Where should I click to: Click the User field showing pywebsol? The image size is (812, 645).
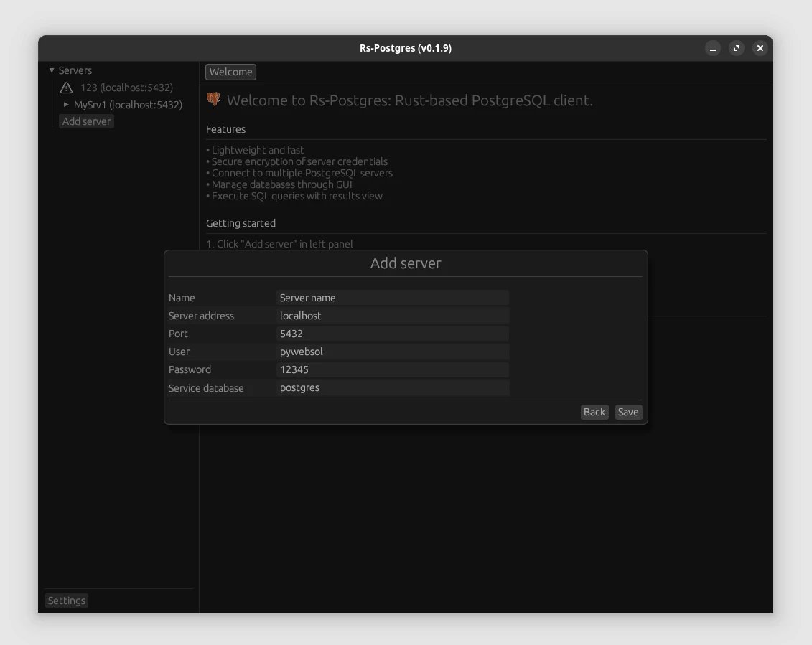click(393, 351)
